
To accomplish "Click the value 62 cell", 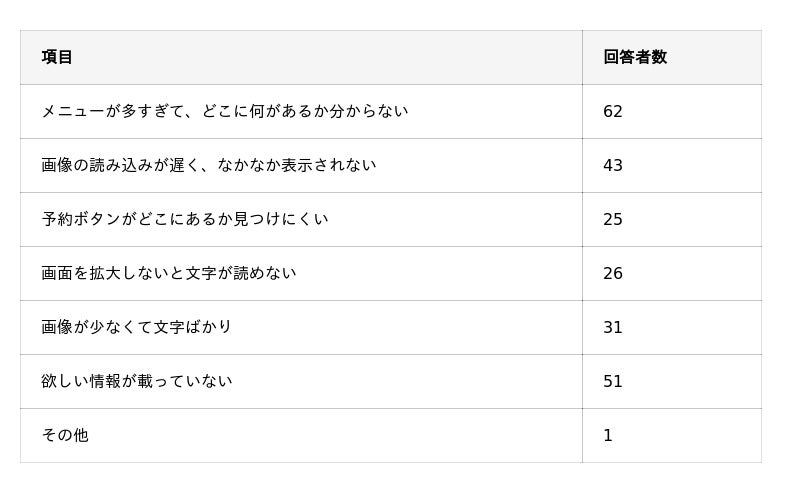I will [x=613, y=111].
